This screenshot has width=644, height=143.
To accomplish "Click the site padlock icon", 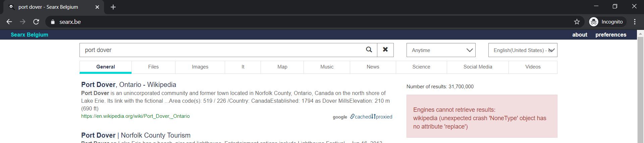I will tap(53, 22).
